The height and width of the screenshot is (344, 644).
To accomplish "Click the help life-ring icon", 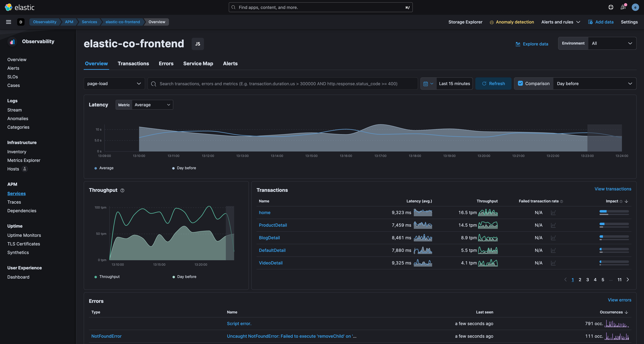I will 611,7.
